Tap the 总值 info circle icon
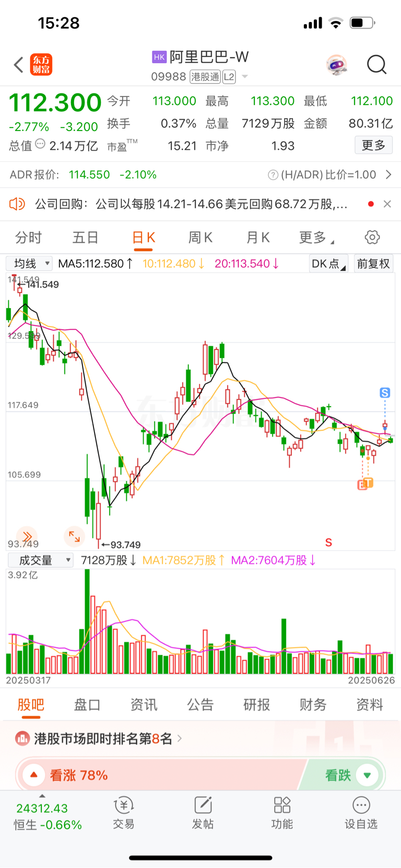Image resolution: width=401 pixels, height=868 pixels. click(x=40, y=145)
